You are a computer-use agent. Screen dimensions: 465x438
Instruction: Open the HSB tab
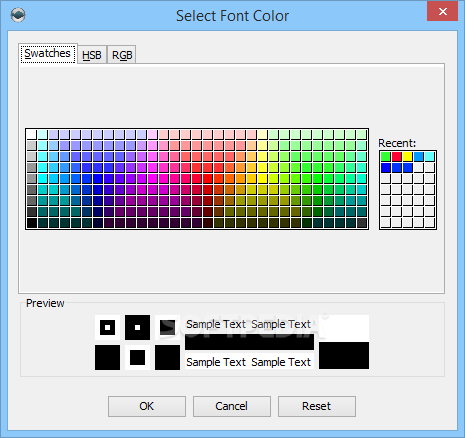(92, 55)
